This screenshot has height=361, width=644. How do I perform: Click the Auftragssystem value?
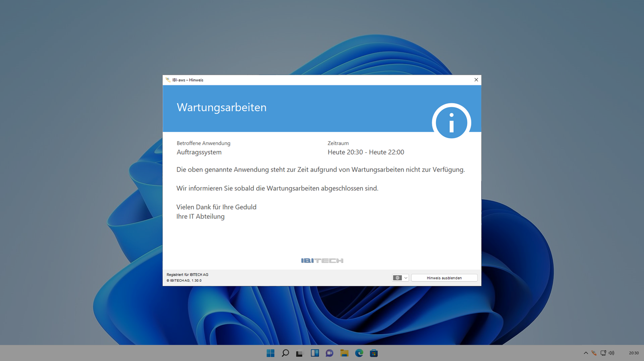pos(199,152)
